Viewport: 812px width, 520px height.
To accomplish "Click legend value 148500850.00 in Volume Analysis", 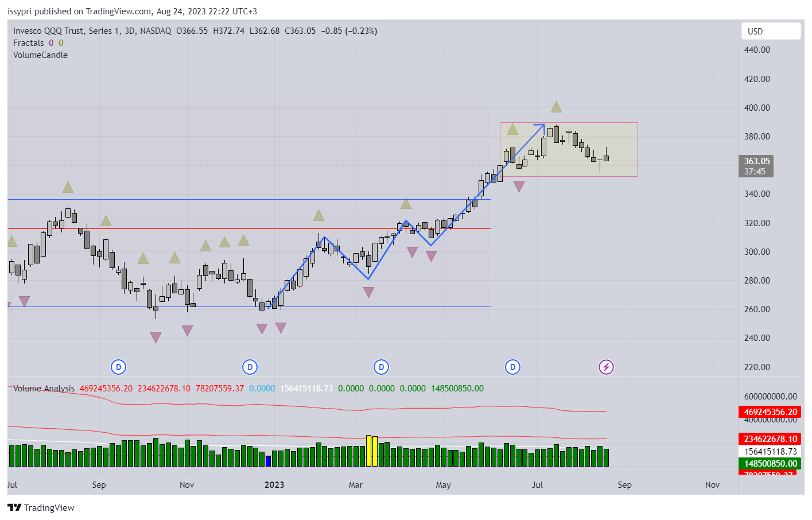I will pos(457,389).
